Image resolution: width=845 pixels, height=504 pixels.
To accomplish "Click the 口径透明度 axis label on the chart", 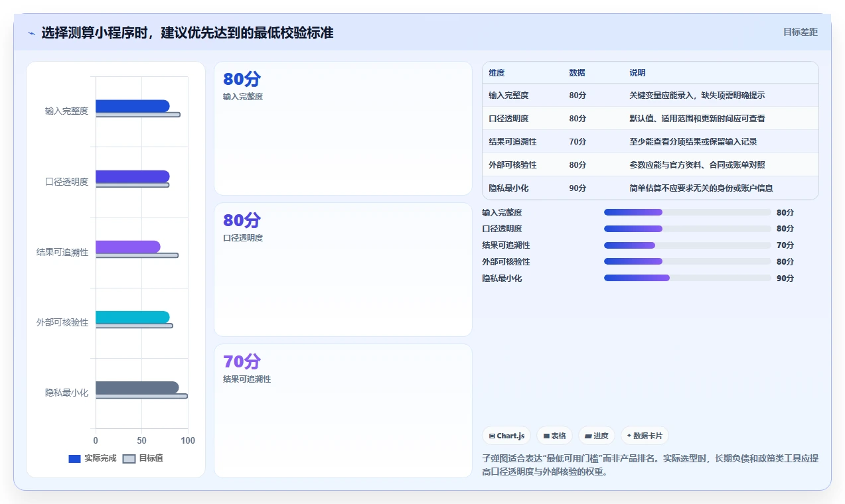I will tap(66, 182).
